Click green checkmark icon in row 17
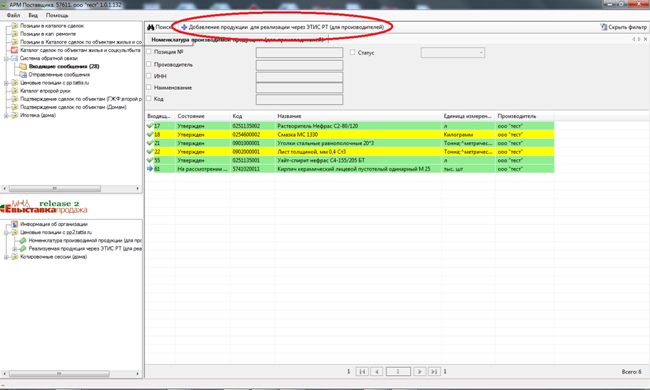 click(x=150, y=126)
